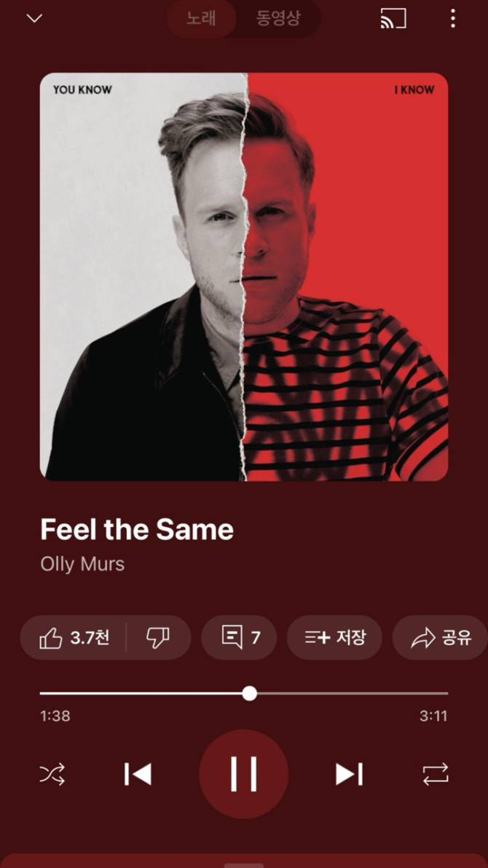Tap the Olly Murs album artwork
This screenshot has height=868, width=488.
pyautogui.click(x=244, y=277)
